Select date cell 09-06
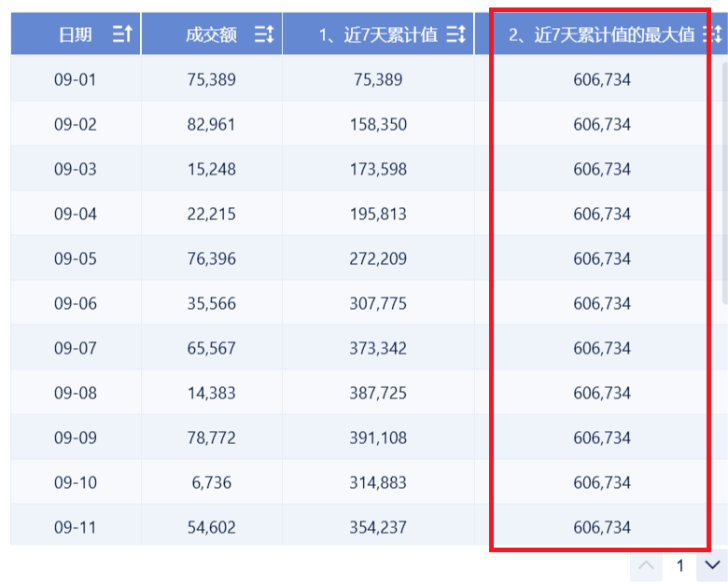The width and height of the screenshot is (728, 584). 76,303
